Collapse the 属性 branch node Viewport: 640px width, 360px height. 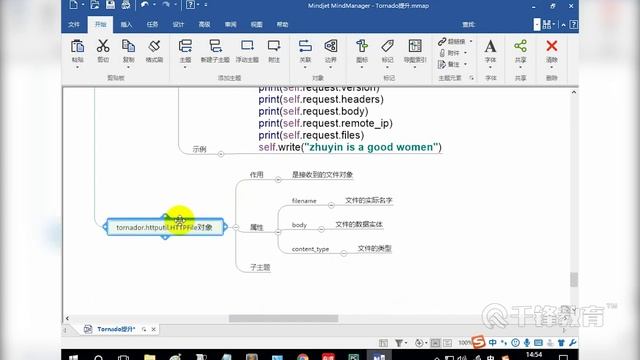[x=278, y=232]
